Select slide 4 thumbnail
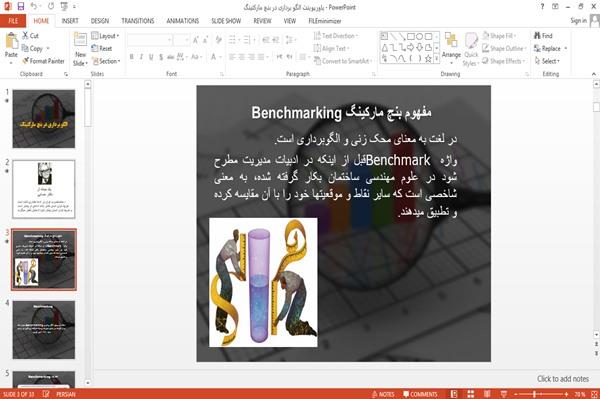This screenshot has height=399, width=600. 44,330
